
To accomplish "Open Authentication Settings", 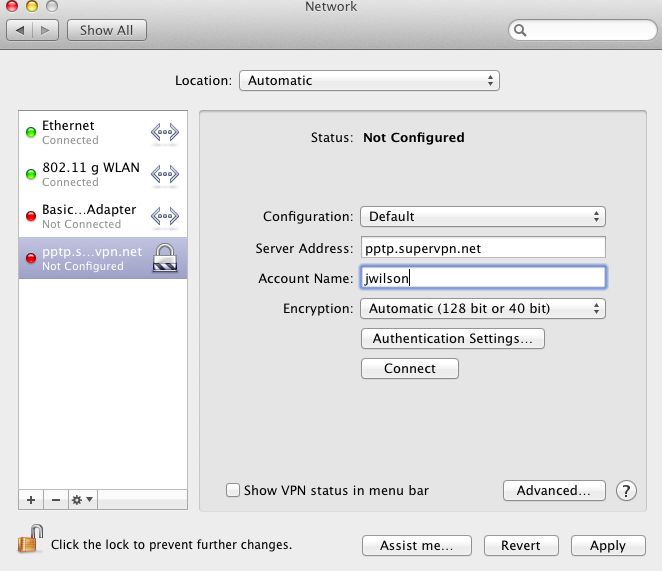I will click(x=453, y=339).
